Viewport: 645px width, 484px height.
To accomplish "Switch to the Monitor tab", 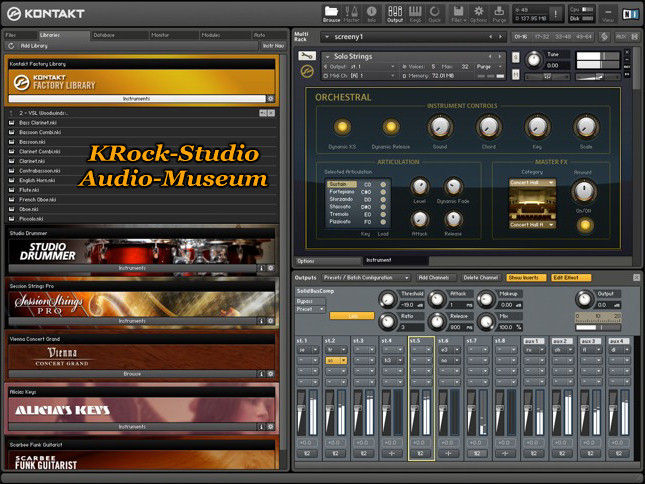I will 174,35.
